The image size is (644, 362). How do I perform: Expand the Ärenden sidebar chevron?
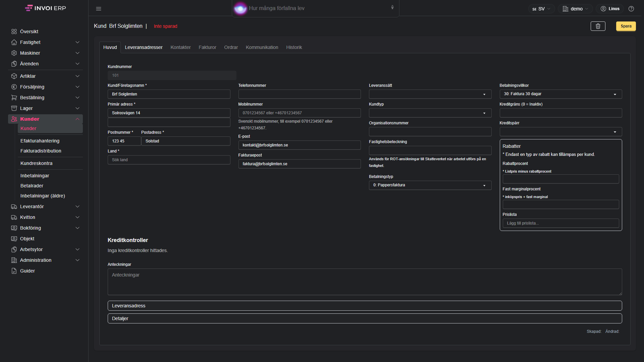point(77,64)
